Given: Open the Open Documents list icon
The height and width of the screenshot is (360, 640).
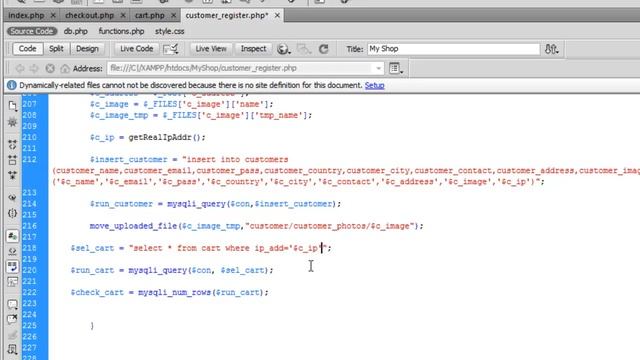Looking at the screenshot, I should tap(12, 106).
